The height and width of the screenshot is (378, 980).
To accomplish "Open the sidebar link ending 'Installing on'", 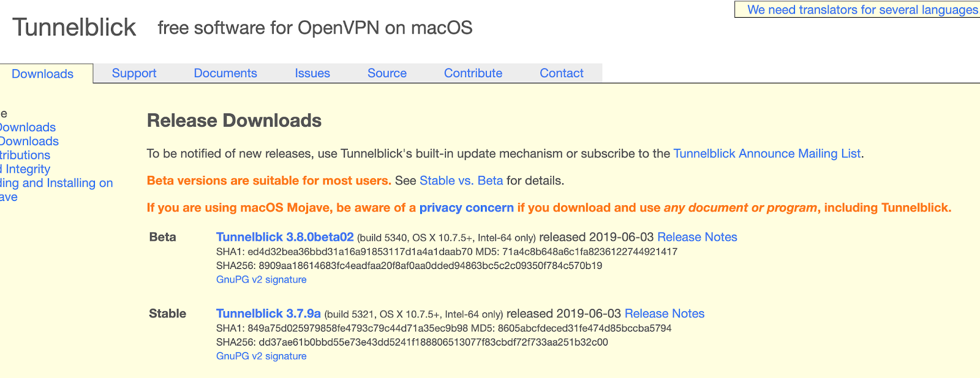I will [57, 183].
